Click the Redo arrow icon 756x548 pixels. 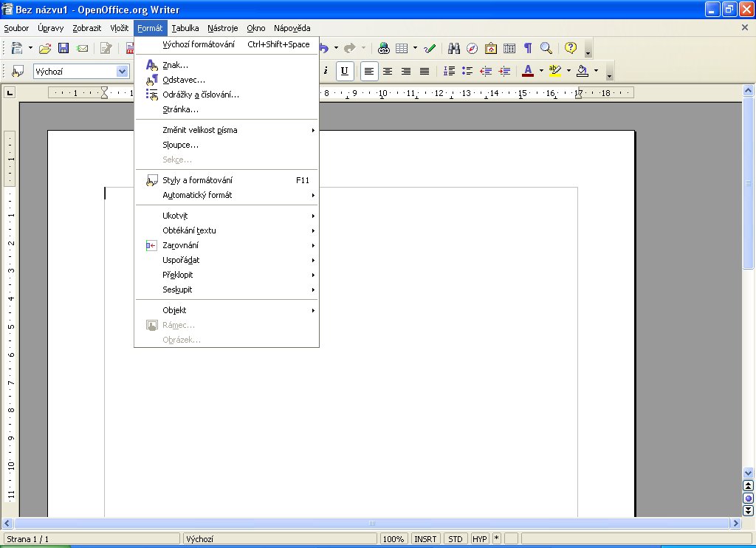pos(350,48)
